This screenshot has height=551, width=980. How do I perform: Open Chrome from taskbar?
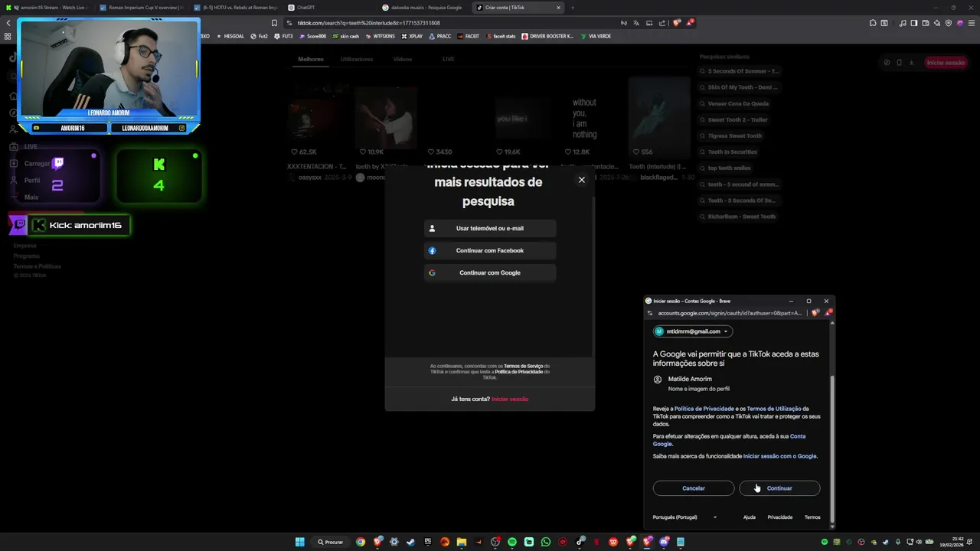point(361,542)
